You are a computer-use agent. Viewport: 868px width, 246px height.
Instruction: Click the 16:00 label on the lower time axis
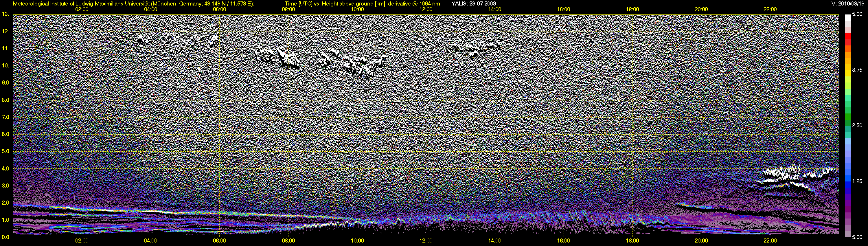coord(564,241)
